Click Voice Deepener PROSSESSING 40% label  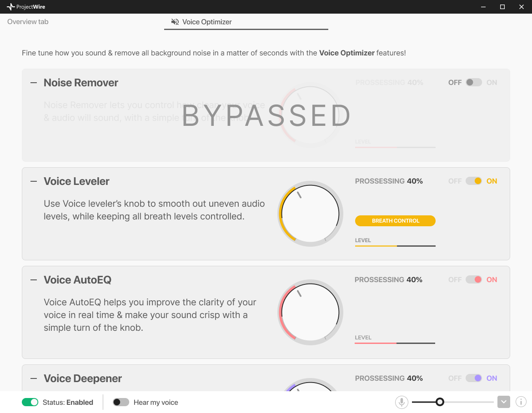point(389,378)
